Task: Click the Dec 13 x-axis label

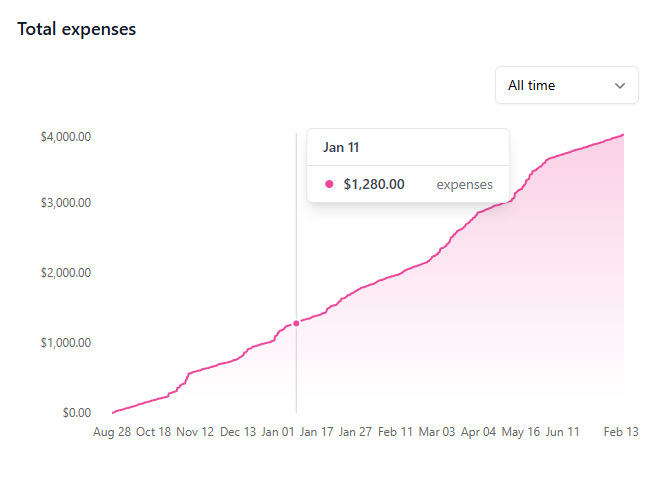Action: click(238, 432)
